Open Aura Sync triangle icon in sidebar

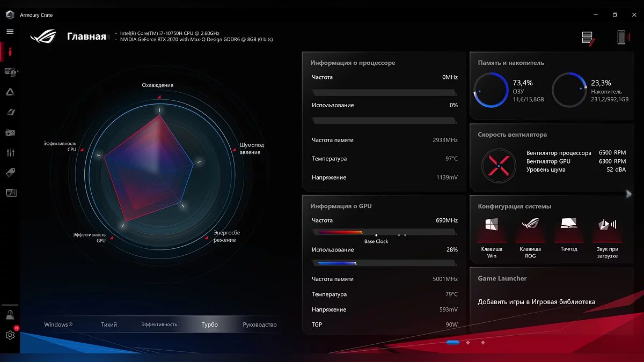(x=10, y=92)
